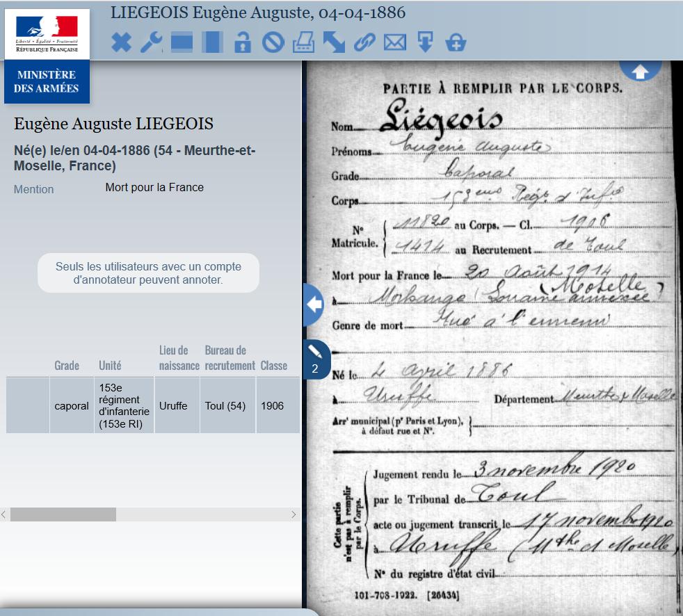Click the Unité column header
683x616 pixels.
click(x=110, y=365)
